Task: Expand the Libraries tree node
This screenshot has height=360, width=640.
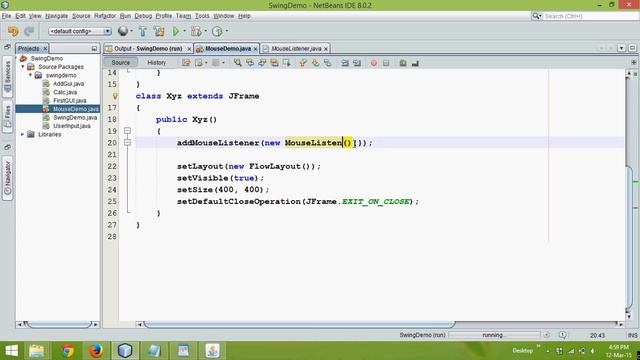Action: [x=23, y=134]
